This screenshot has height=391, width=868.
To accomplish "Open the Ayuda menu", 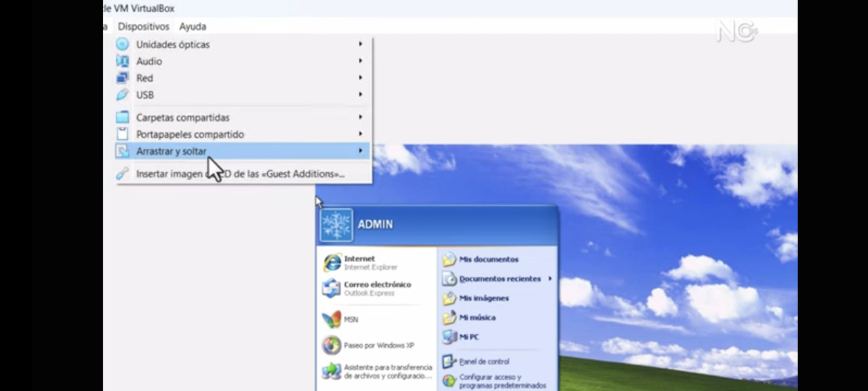I will coord(193,26).
